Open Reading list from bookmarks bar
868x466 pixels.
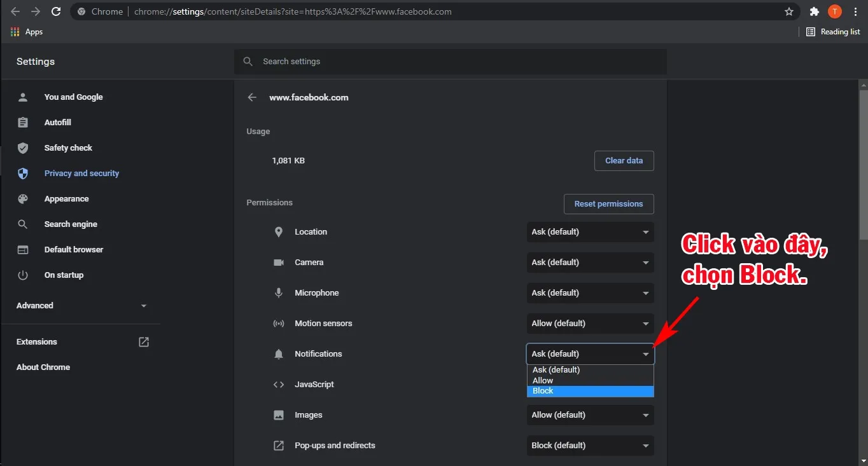pyautogui.click(x=833, y=32)
